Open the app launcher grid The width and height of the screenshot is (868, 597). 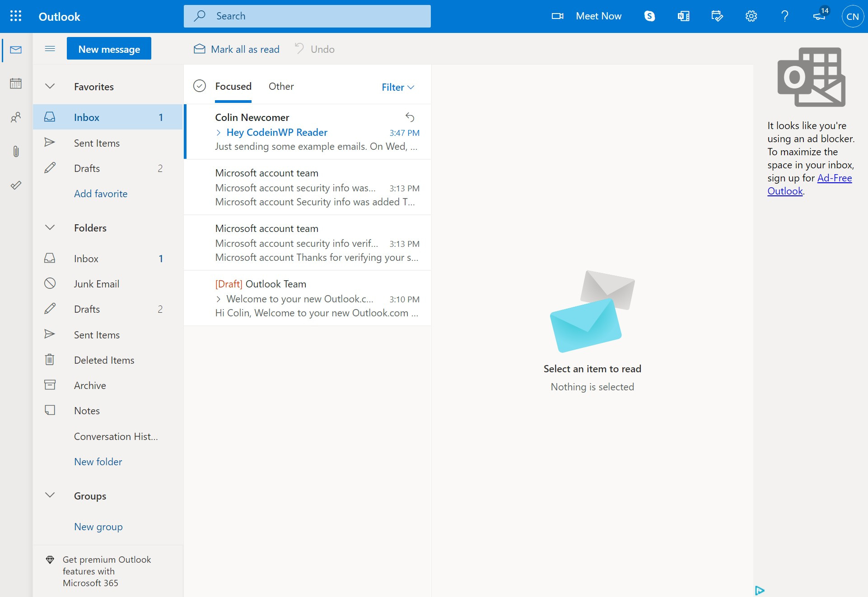point(15,16)
